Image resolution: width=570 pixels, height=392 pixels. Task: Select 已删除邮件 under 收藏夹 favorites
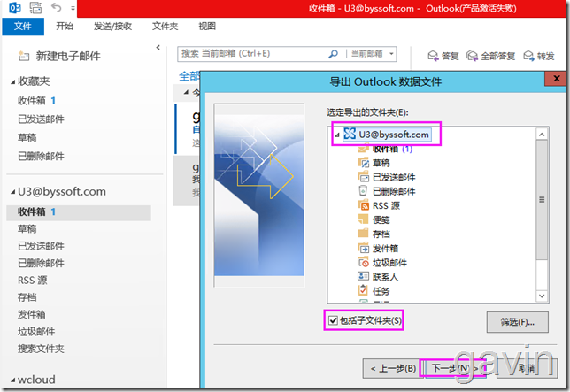click(41, 157)
